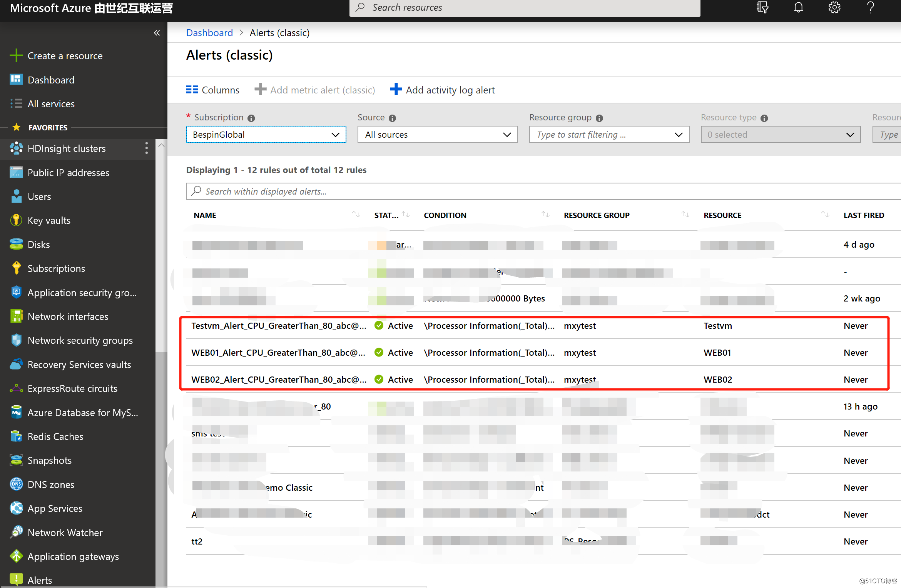Image resolution: width=901 pixels, height=588 pixels.
Task: Open portal settings gear icon
Action: tap(834, 7)
